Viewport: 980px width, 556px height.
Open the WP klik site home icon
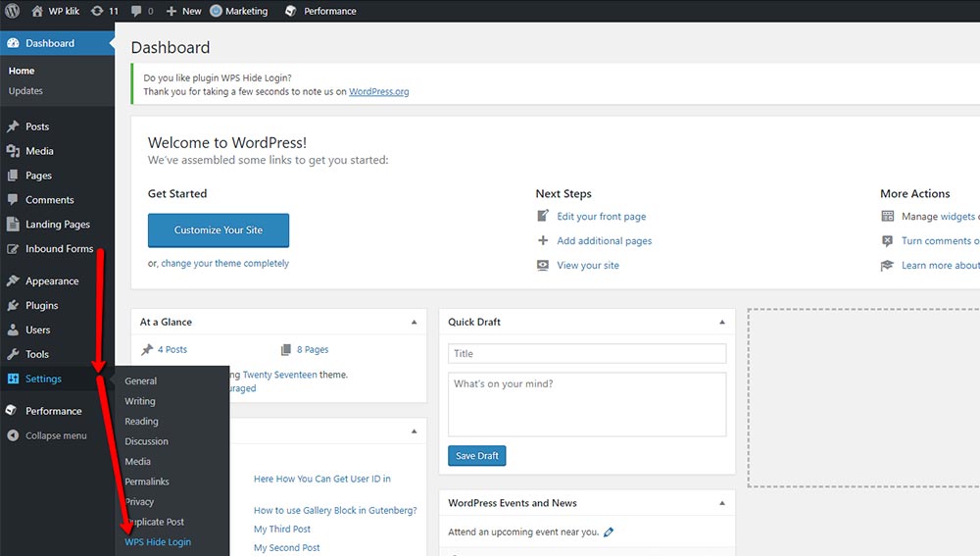tap(37, 11)
